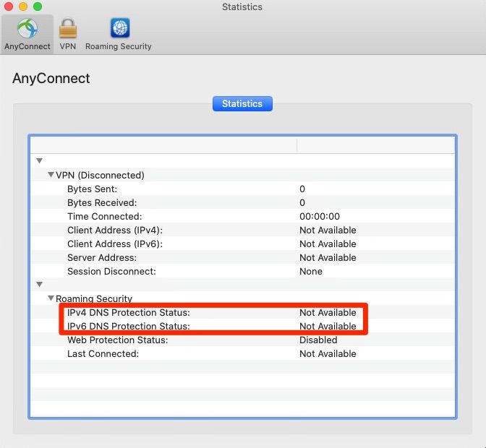This screenshot has height=448, width=486.
Task: Select Client Address (IPv6) label
Action: pyautogui.click(x=115, y=244)
